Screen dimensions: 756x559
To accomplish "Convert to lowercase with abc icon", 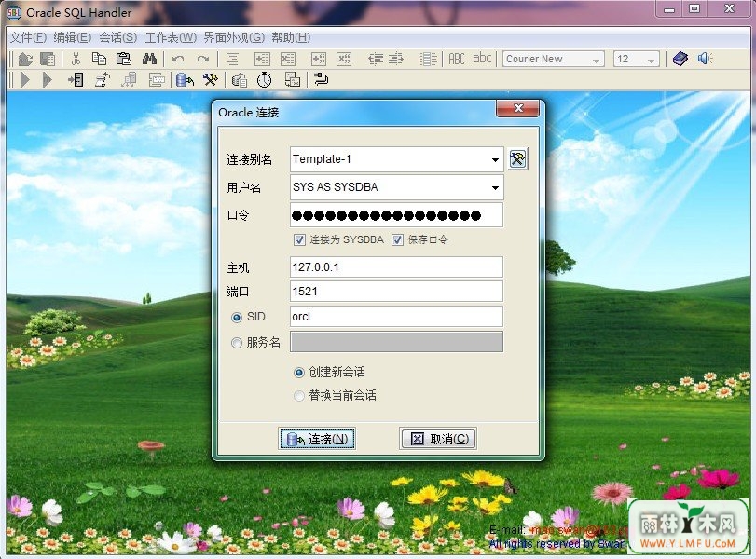I will tap(482, 59).
